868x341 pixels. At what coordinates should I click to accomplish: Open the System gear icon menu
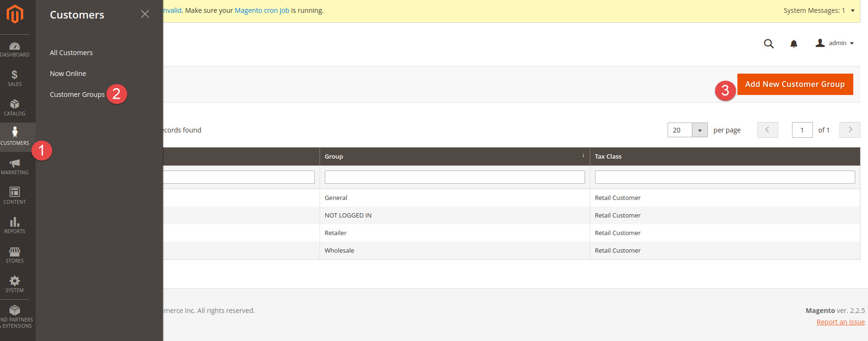[15, 284]
